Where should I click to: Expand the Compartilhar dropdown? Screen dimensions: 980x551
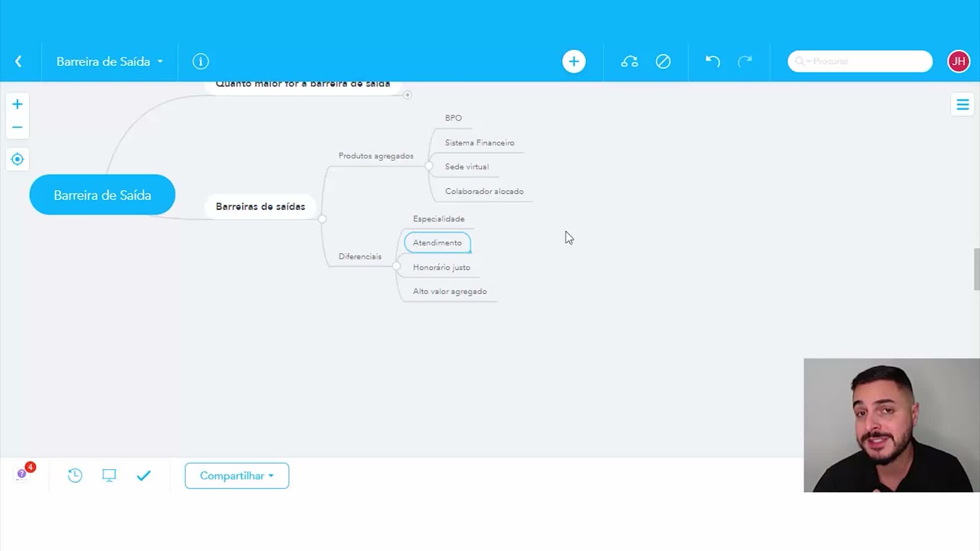(237, 475)
